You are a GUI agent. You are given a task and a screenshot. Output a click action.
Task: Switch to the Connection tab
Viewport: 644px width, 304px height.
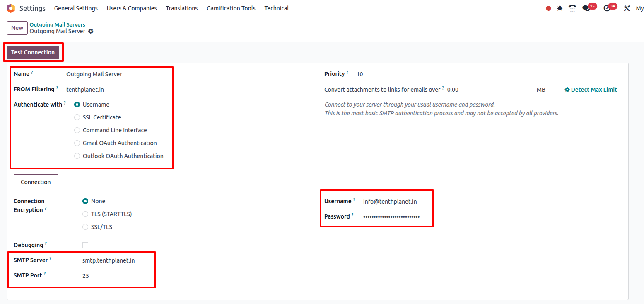point(36,182)
